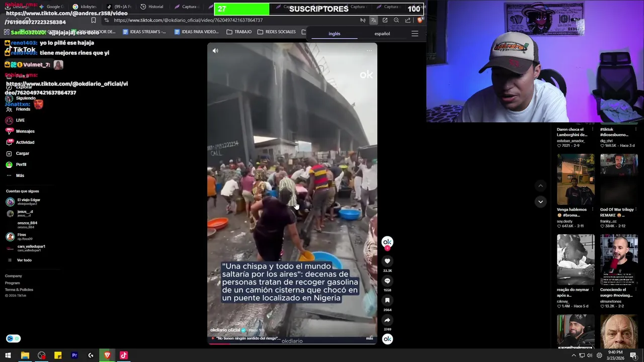Open the IDEAS STREAM'S bookmark
This screenshot has width=644, height=362.
tap(144, 32)
